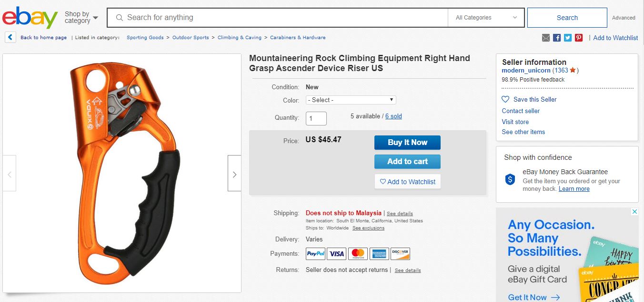This screenshot has width=644, height=302.
Task: Toggle Add to Watchlist heart button
Action: point(407,182)
